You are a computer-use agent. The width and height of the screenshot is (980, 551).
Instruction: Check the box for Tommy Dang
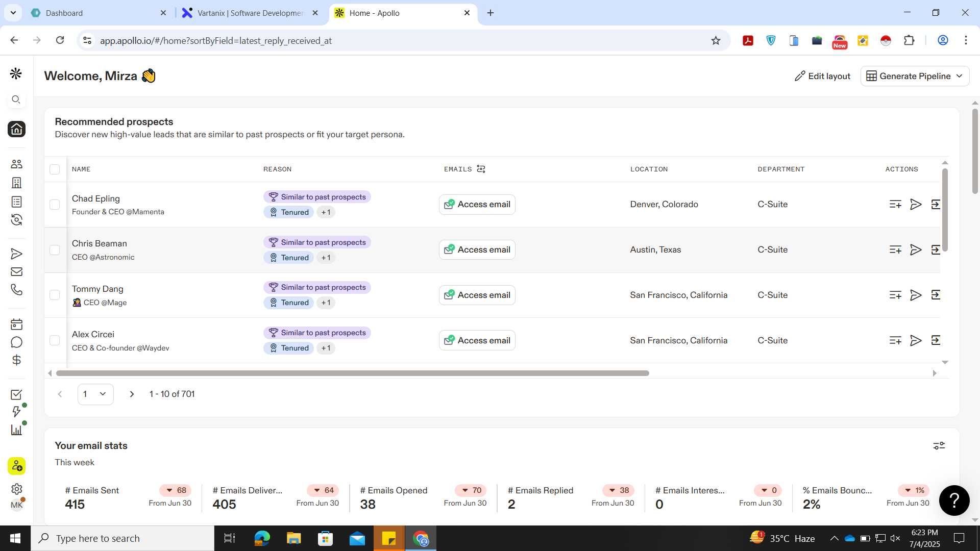pyautogui.click(x=55, y=295)
